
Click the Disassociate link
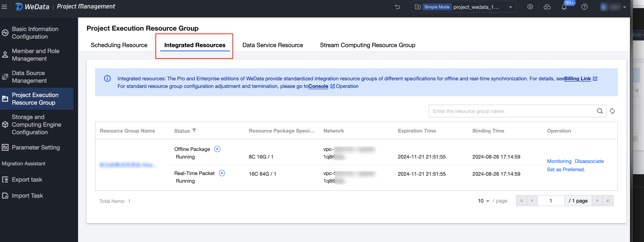click(589, 161)
